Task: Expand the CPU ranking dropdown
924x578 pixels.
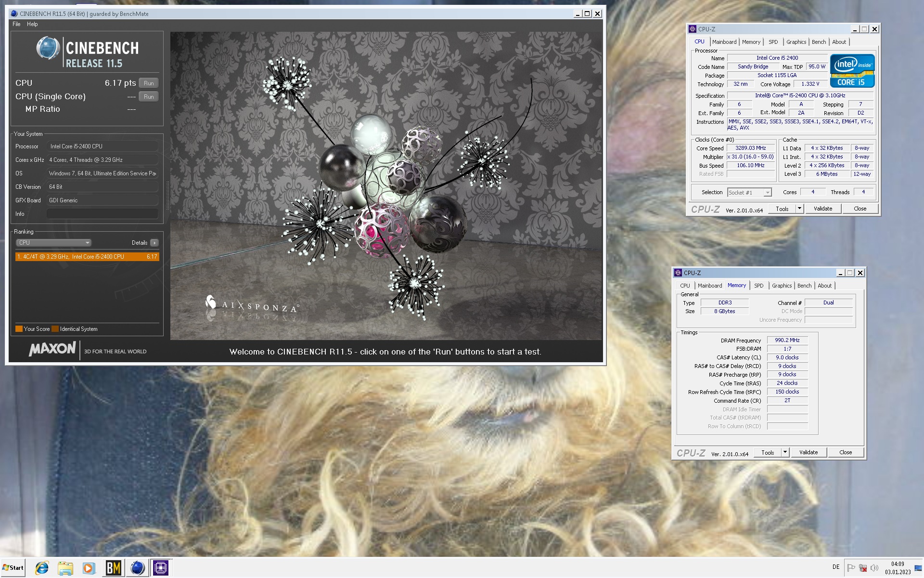Action: [x=53, y=243]
